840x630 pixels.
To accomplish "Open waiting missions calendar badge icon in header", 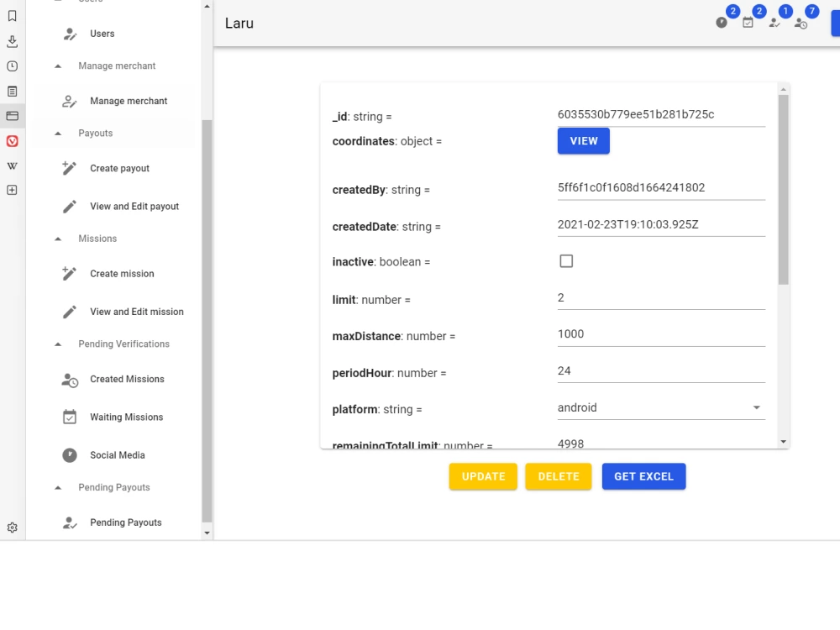I will click(748, 23).
